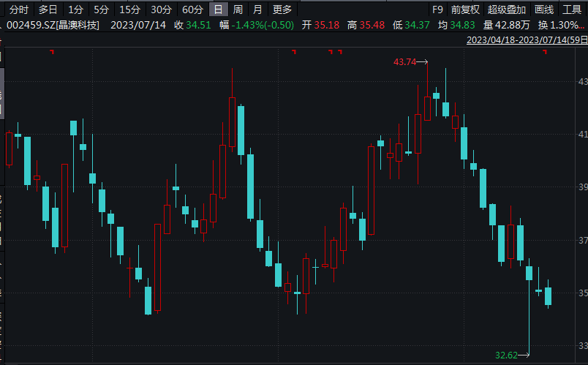The height and width of the screenshot is (365, 588).
Task: Click the leftmost red event marker above chart
Action: pyautogui.click(x=52, y=51)
